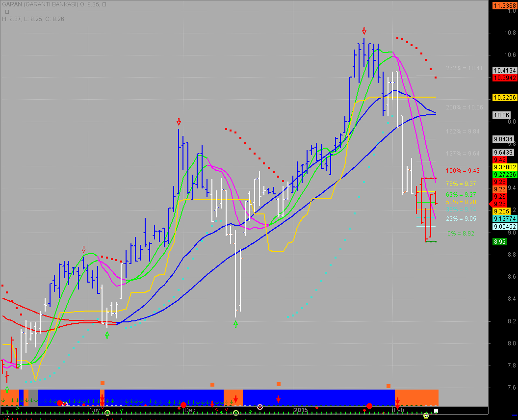Screen dimensions: 518x420
Task: Click the Feb label on the time axis
Action: [399, 410]
